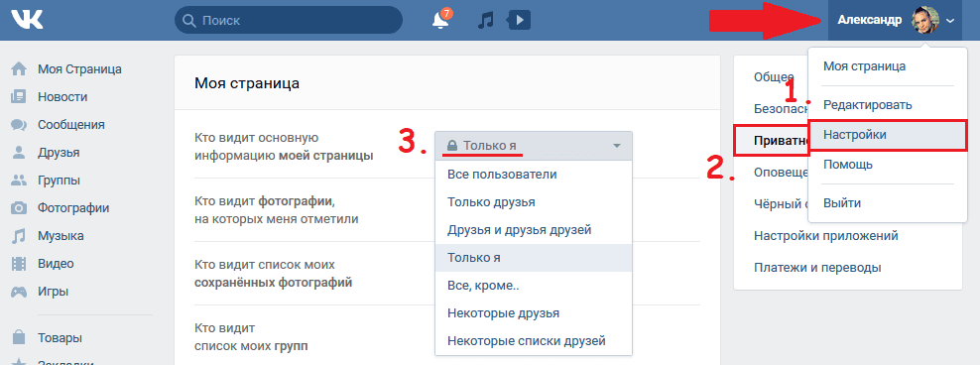
Task: Go to Сообщения in sidebar
Action: [x=71, y=124]
